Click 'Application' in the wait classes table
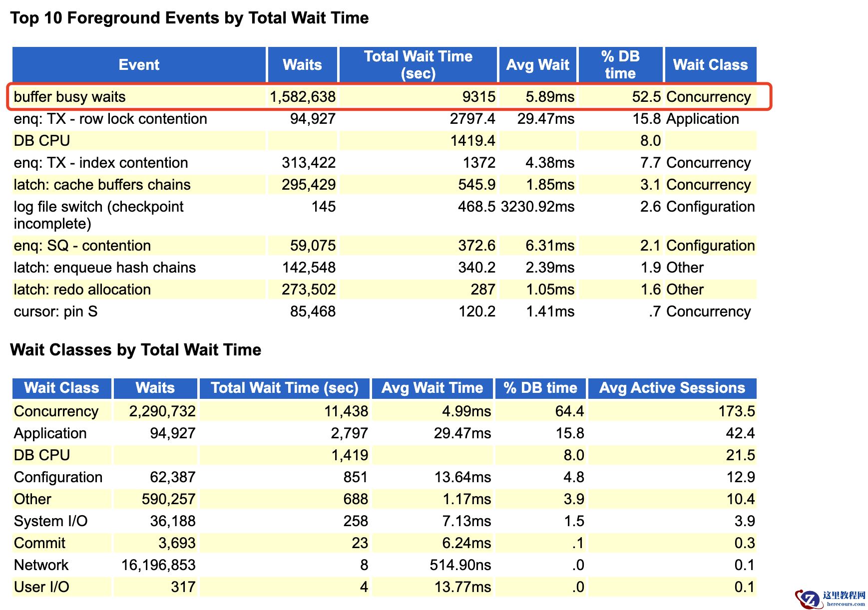868x610 pixels. [50, 433]
